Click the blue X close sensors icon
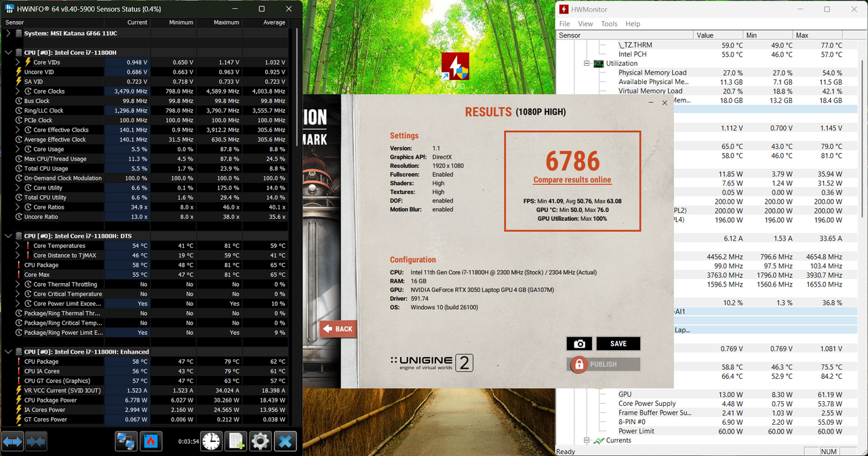The width and height of the screenshot is (868, 456). 285,441
